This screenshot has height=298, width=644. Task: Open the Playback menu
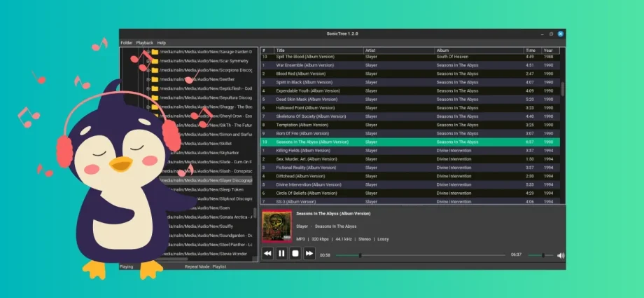pyautogui.click(x=145, y=43)
